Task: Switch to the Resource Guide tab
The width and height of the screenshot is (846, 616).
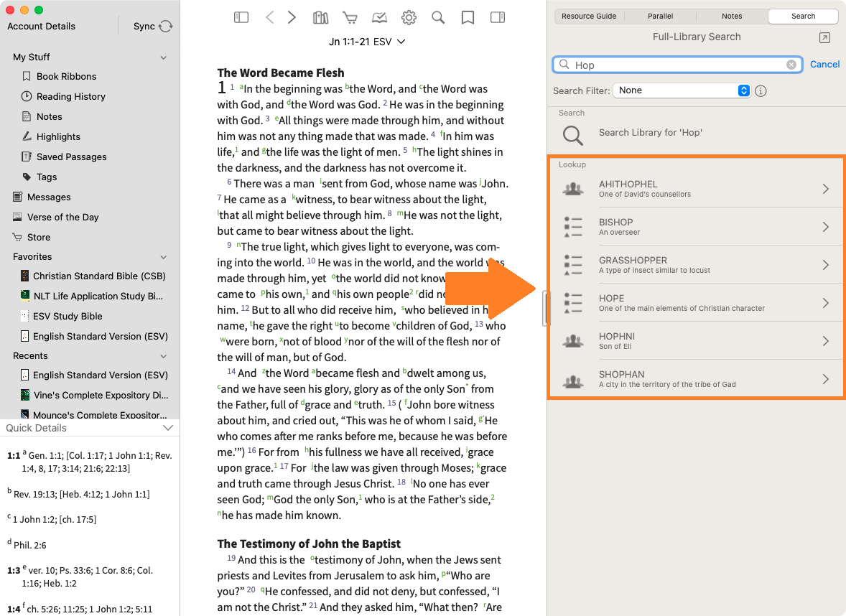Action: pyautogui.click(x=589, y=16)
